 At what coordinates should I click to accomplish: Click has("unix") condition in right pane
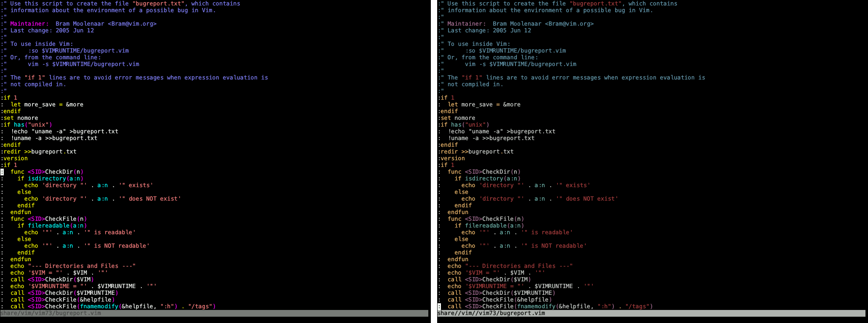click(470, 125)
